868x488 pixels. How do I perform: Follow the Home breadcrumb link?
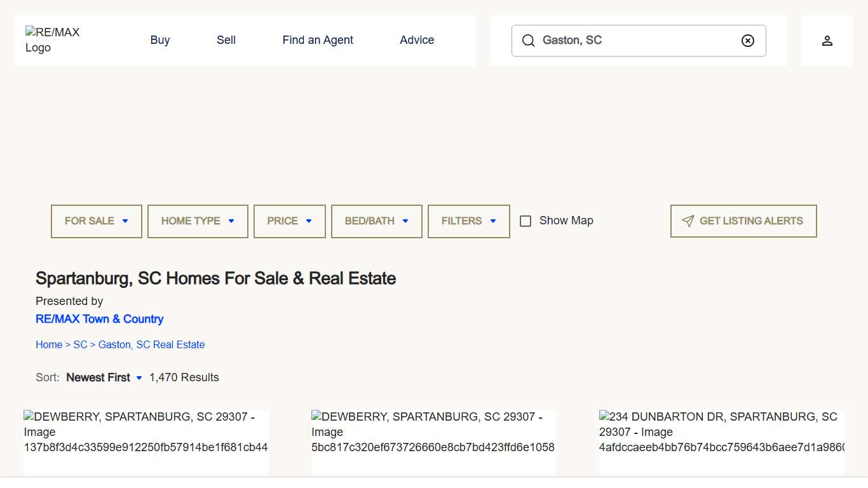click(x=49, y=344)
